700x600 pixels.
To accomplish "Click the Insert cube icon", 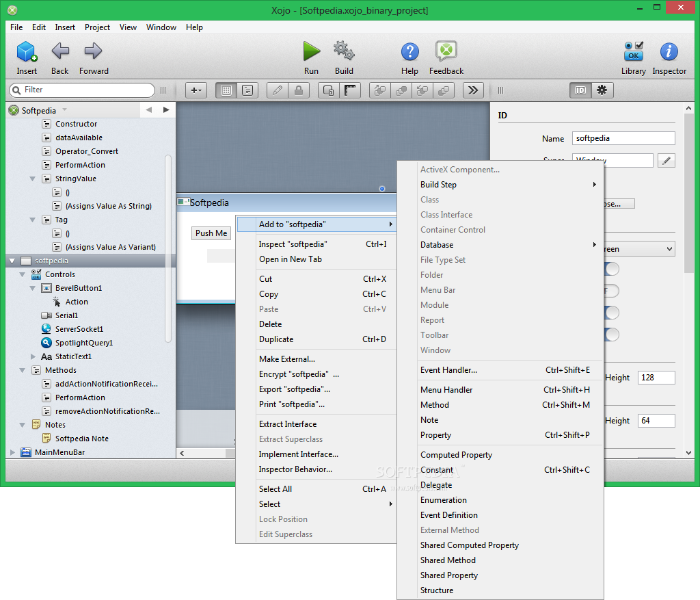I will 27,51.
